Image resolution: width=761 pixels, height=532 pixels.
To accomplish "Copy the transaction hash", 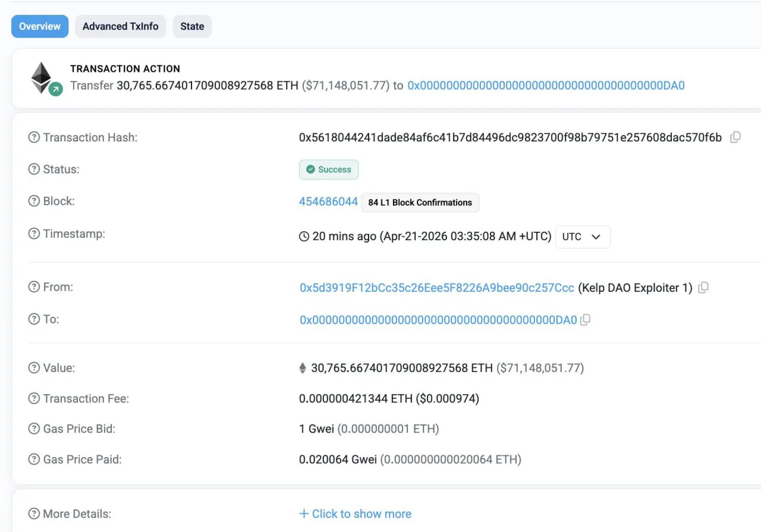I will 735,137.
